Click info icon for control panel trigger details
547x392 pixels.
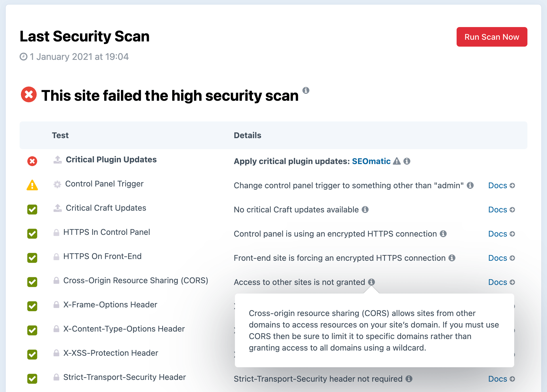(470, 185)
